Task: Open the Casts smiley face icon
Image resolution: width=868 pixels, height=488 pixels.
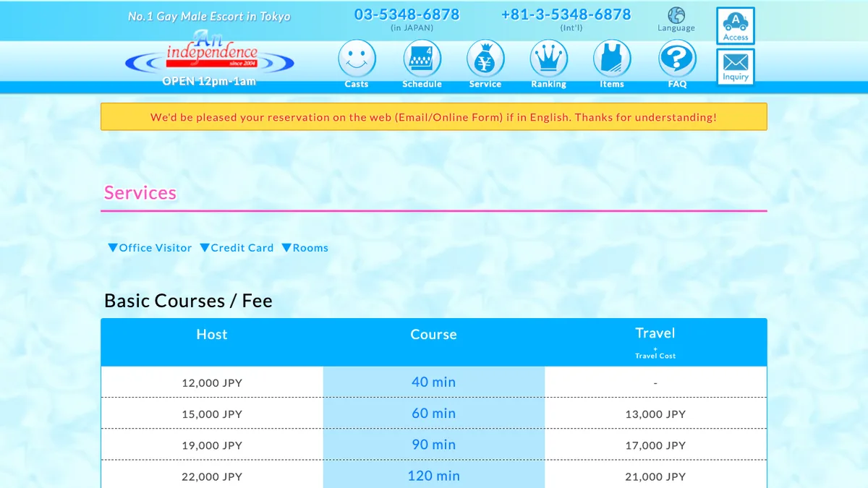Action: pyautogui.click(x=357, y=59)
